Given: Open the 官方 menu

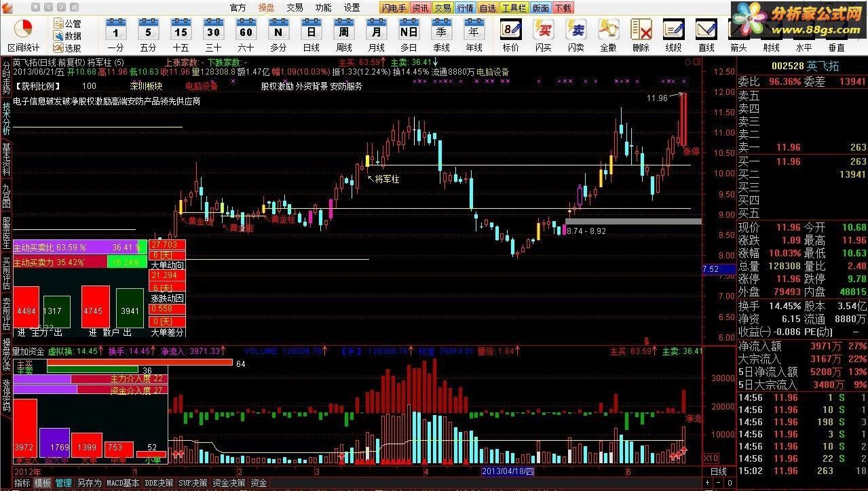Looking at the screenshot, I should [x=238, y=8].
